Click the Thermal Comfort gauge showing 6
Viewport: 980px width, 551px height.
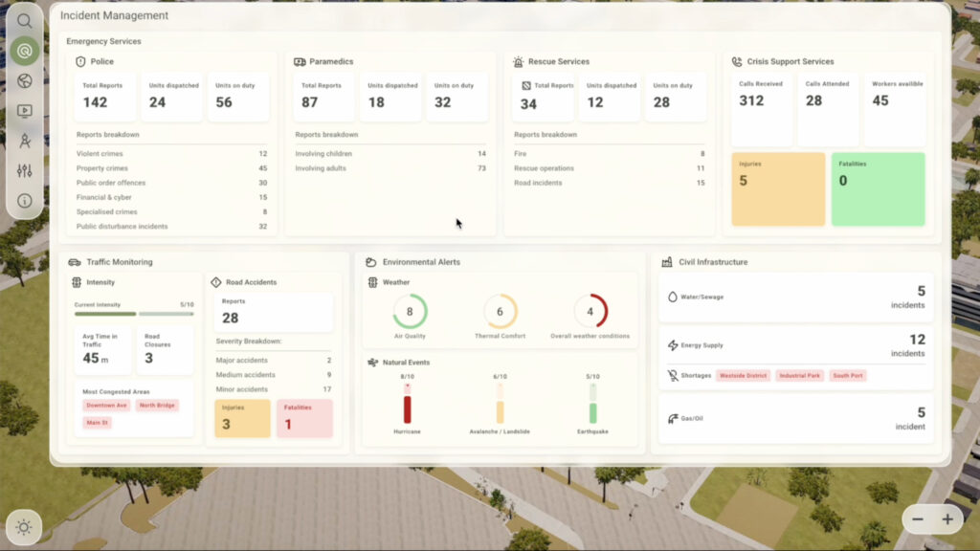[500, 311]
